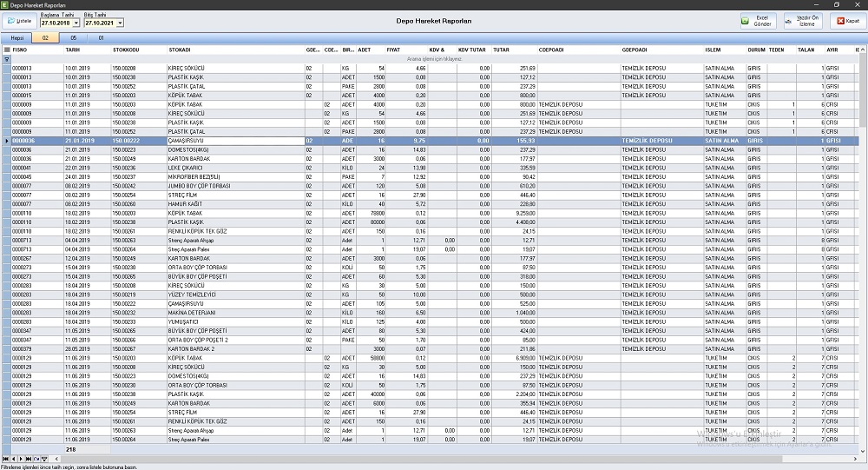The height and width of the screenshot is (470, 868).
Task: Click the 'Arama işlemi için tıklayınız' search row
Action: point(435,59)
